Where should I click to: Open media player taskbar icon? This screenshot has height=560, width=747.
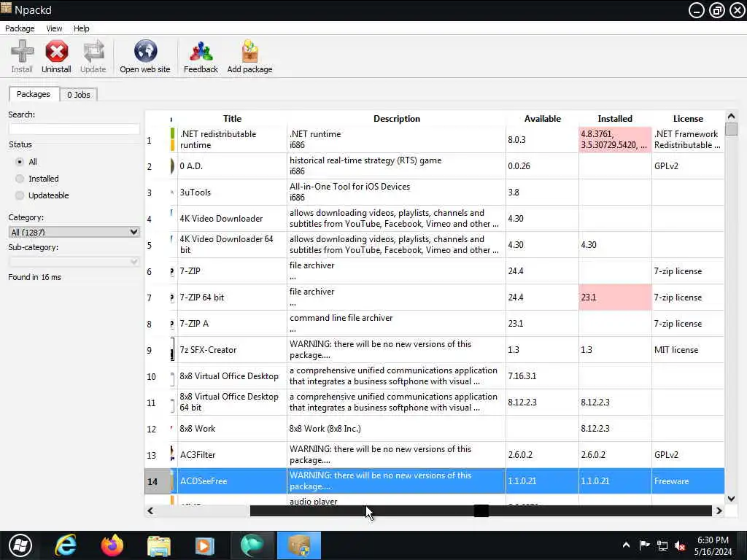[x=205, y=545]
